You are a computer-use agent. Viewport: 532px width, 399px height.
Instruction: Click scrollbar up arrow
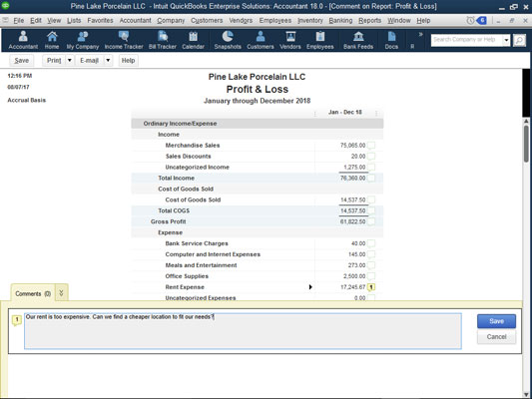pyautogui.click(x=526, y=121)
